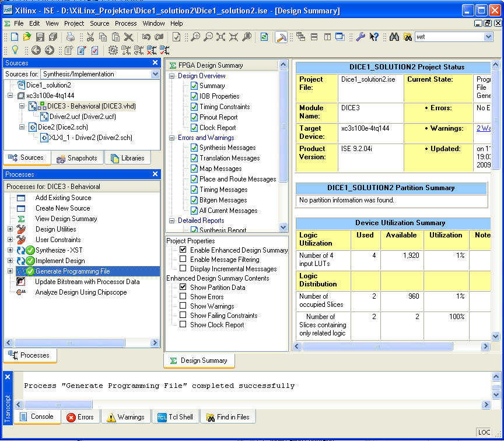Collapse the Dice2 (Dice2.sch) node

coord(22,127)
